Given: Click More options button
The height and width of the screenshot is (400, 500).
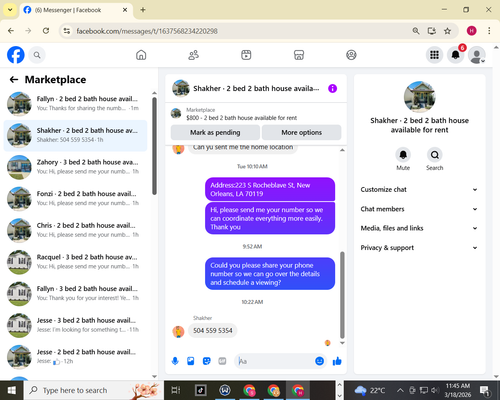Looking at the screenshot, I should (x=302, y=132).
